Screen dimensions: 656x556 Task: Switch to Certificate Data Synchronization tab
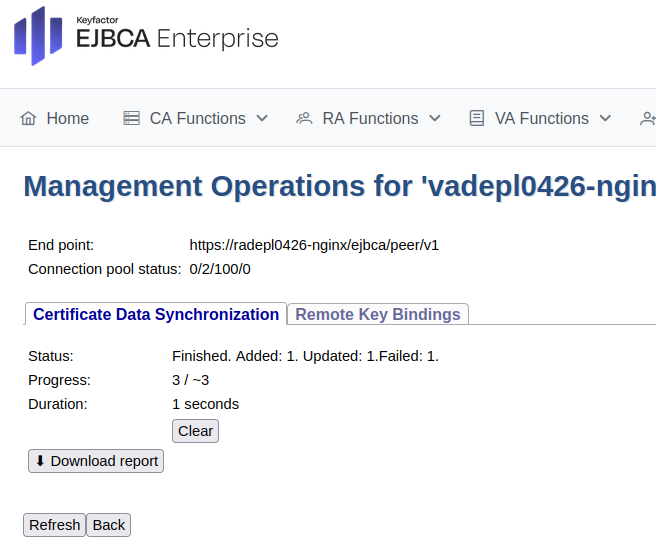(156, 314)
